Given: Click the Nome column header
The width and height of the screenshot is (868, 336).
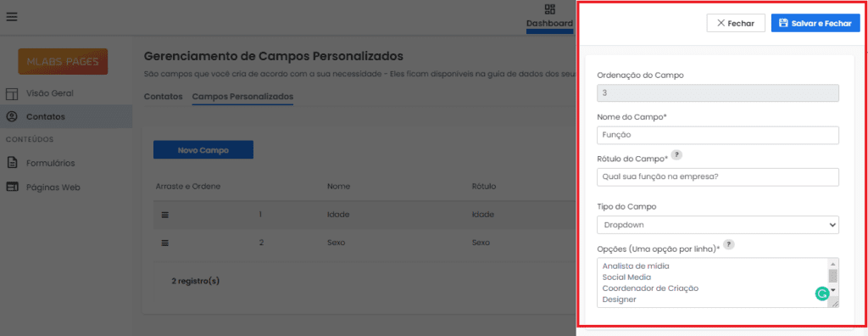Looking at the screenshot, I should point(339,186).
